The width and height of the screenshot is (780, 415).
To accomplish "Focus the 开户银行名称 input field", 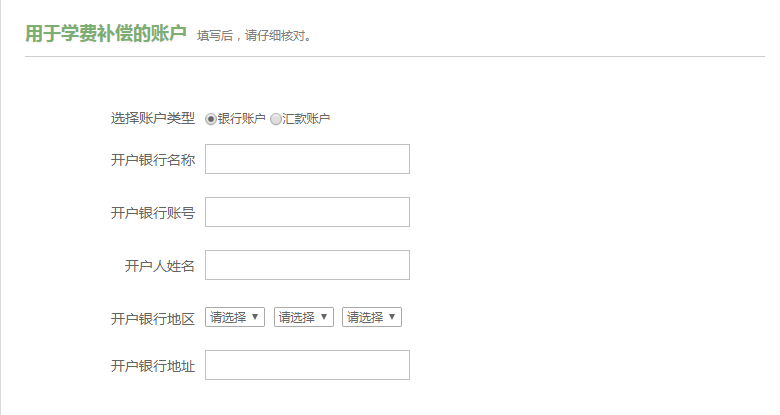I will 307,159.
